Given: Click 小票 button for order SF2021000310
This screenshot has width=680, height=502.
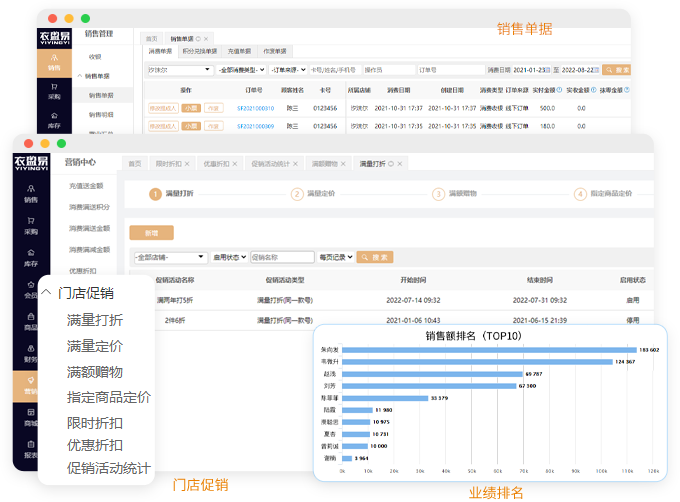Looking at the screenshot, I should [191, 108].
